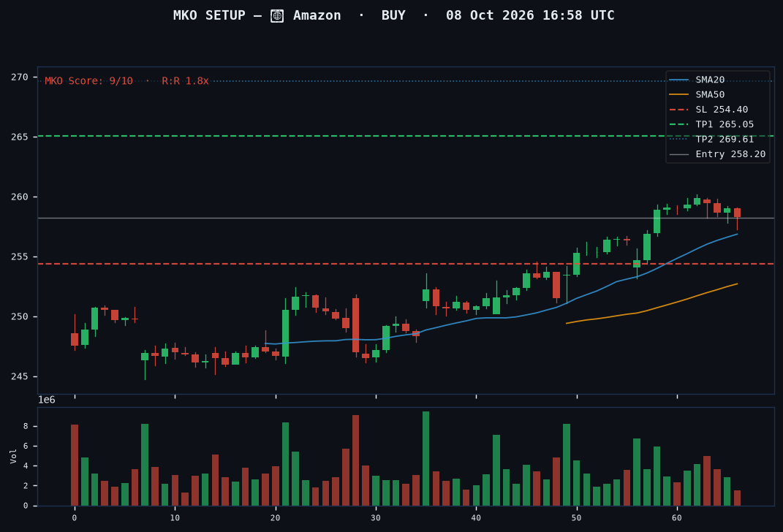Click the Amazon logo icon in title
This screenshot has height=532, width=783.
coord(277,16)
